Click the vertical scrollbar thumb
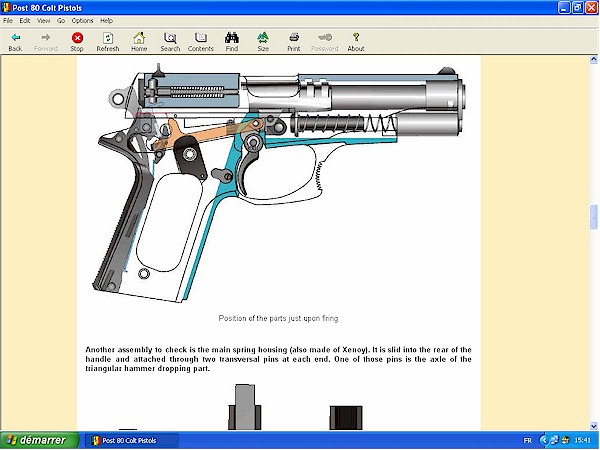The image size is (600, 450). click(593, 217)
